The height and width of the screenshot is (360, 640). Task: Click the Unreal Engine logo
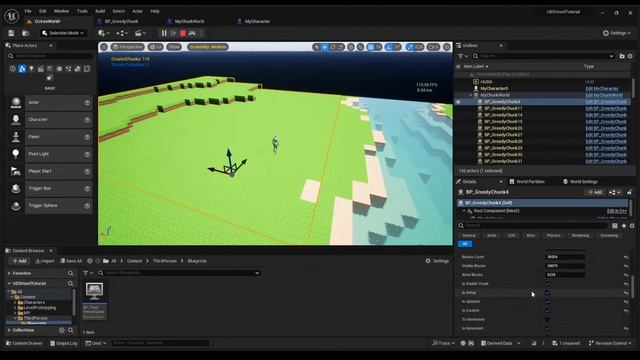pos(11,16)
